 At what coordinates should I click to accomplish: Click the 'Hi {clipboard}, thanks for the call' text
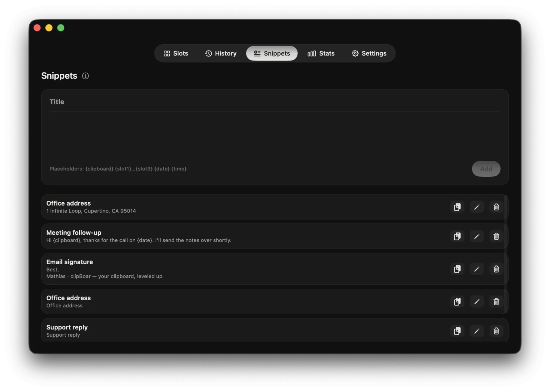139,240
